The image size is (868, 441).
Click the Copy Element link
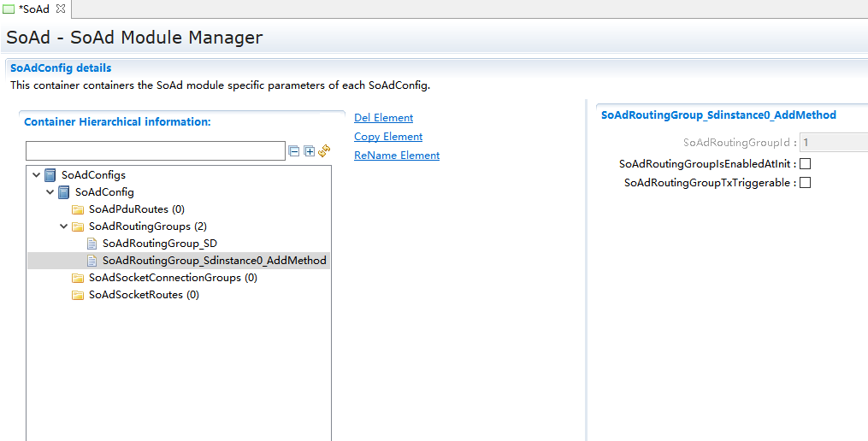click(388, 137)
